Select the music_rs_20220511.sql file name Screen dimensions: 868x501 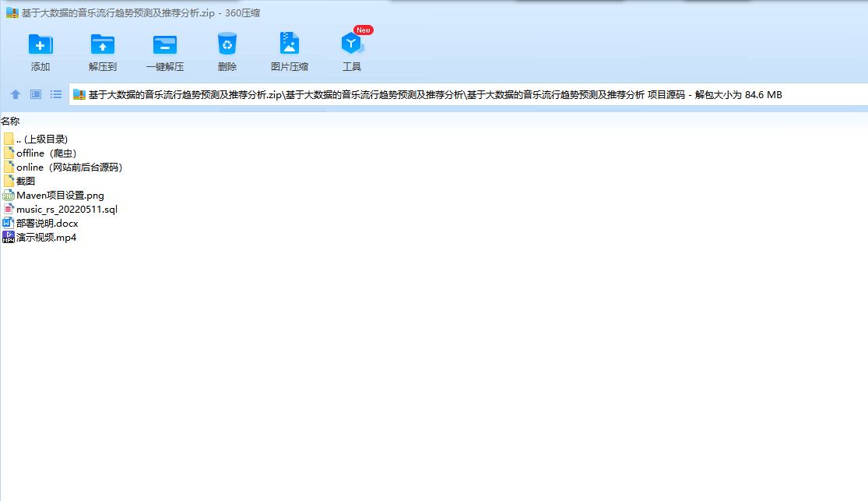[x=67, y=209]
